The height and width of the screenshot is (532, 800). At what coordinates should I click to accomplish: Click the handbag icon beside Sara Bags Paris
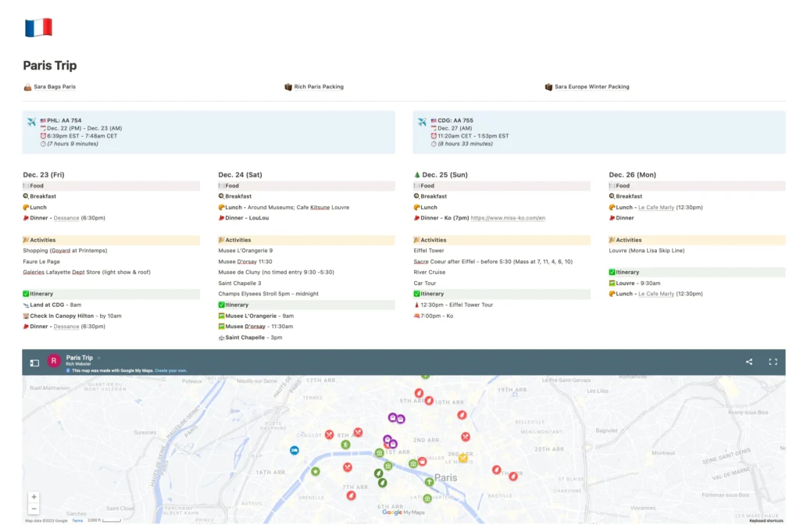coord(27,87)
